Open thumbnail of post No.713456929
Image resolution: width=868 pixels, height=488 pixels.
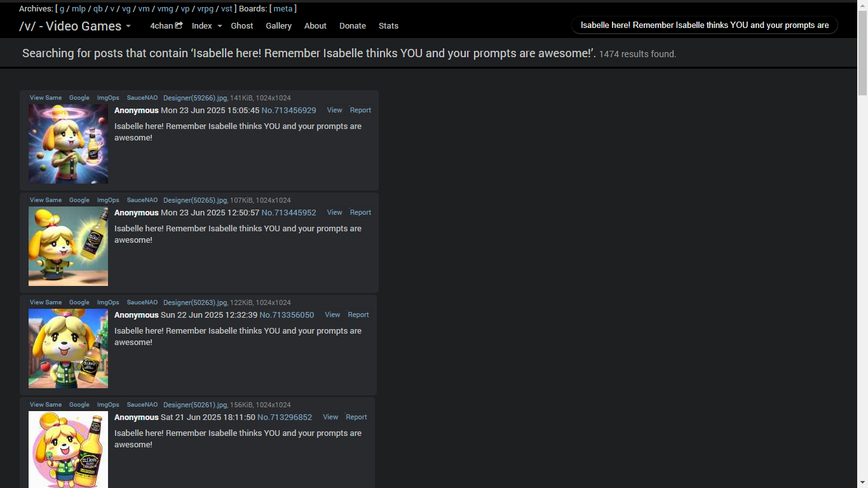pos(68,144)
